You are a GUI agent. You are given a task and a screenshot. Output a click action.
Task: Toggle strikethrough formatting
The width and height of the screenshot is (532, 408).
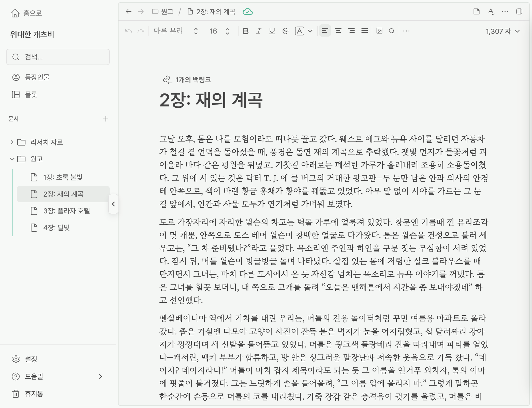coord(285,31)
